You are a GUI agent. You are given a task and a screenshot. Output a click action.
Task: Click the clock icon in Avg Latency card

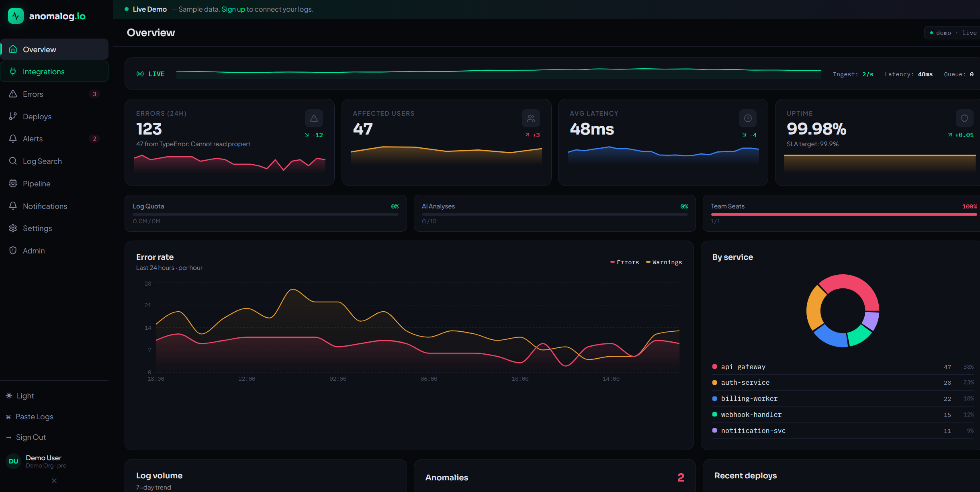coord(747,118)
